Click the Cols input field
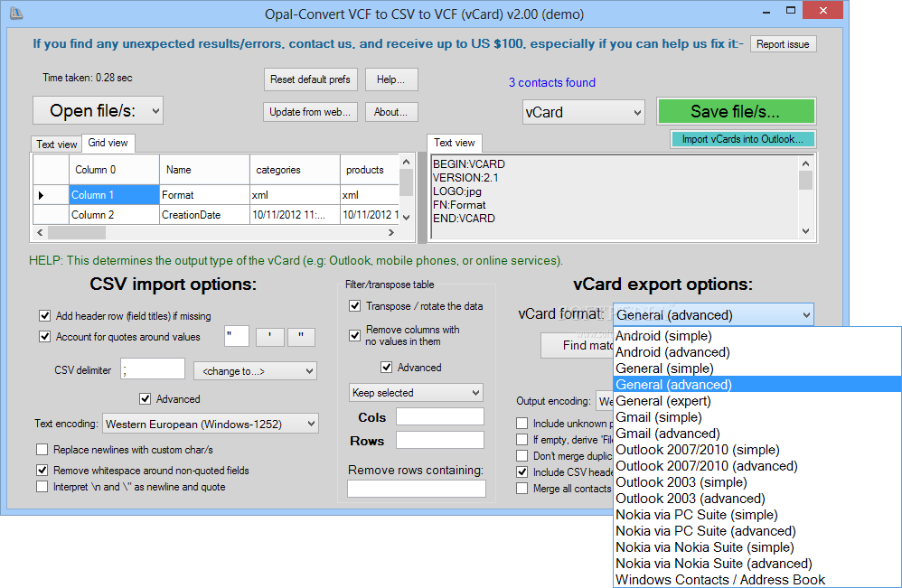The width and height of the screenshot is (902, 588). (440, 416)
